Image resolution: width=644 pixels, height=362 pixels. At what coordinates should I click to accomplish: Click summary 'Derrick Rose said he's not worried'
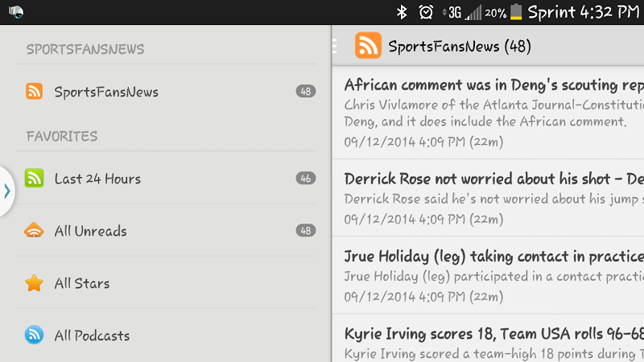tap(494, 199)
